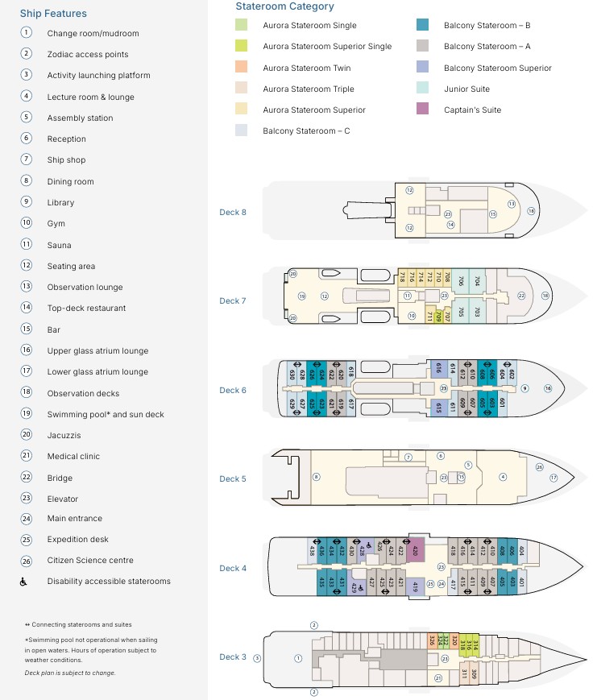
Task: Click the Aurora Stateroom Superior Single swatch
Action: pos(242,46)
